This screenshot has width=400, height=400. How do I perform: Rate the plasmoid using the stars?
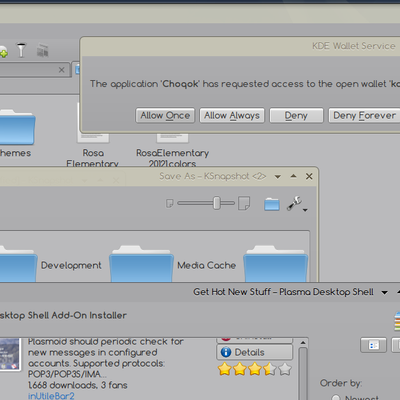pos(255,369)
